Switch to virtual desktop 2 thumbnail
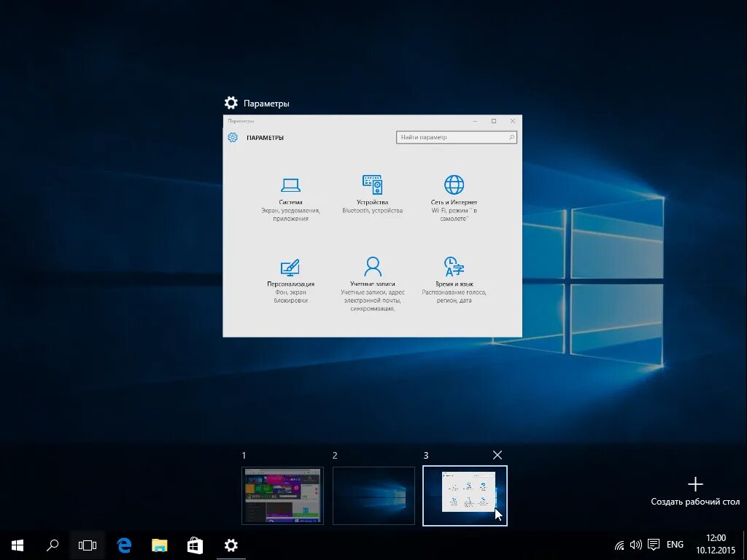The width and height of the screenshot is (747, 560). pos(373,496)
